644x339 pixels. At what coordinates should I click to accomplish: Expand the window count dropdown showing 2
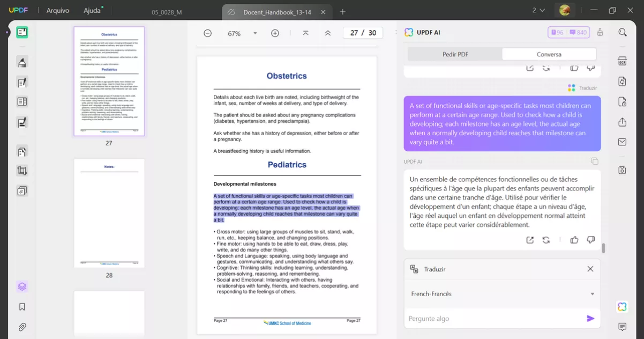point(538,10)
